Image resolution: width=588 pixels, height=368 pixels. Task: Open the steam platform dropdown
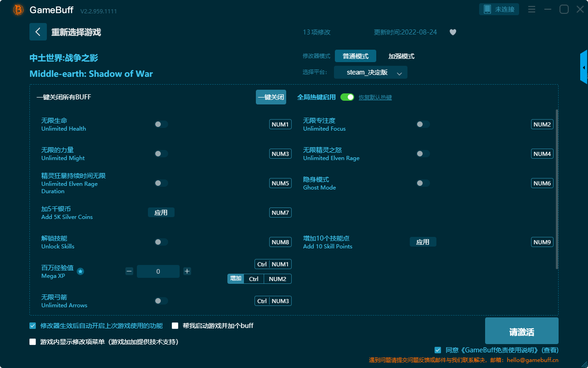tap(370, 72)
